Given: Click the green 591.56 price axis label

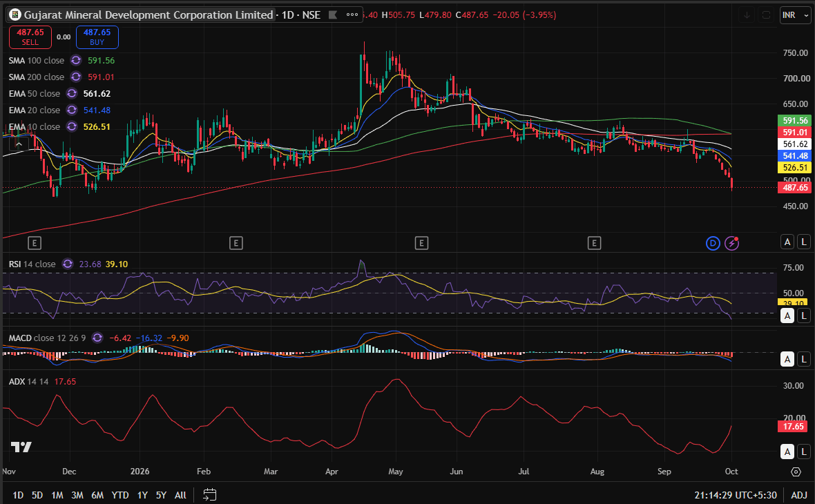Looking at the screenshot, I should point(795,121).
